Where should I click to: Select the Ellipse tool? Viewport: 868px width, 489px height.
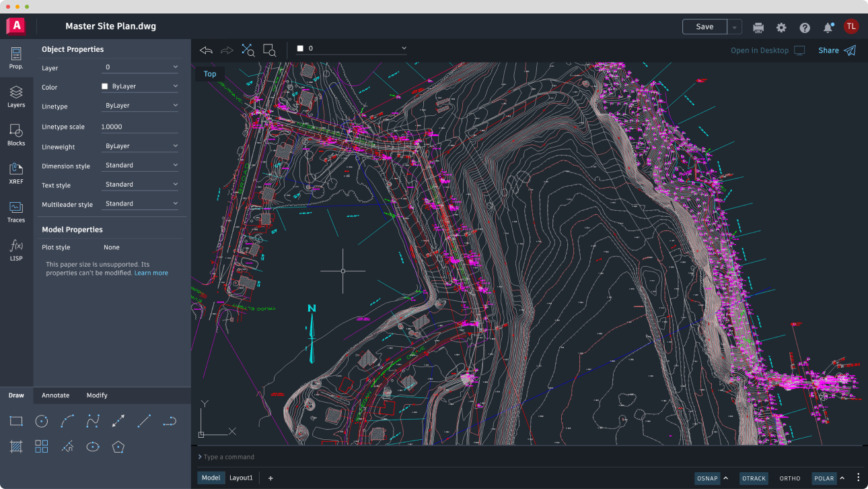click(92, 446)
